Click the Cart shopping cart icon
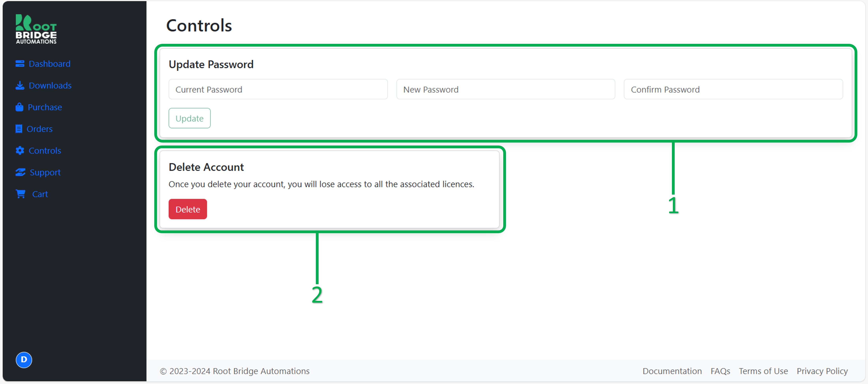 coord(21,194)
